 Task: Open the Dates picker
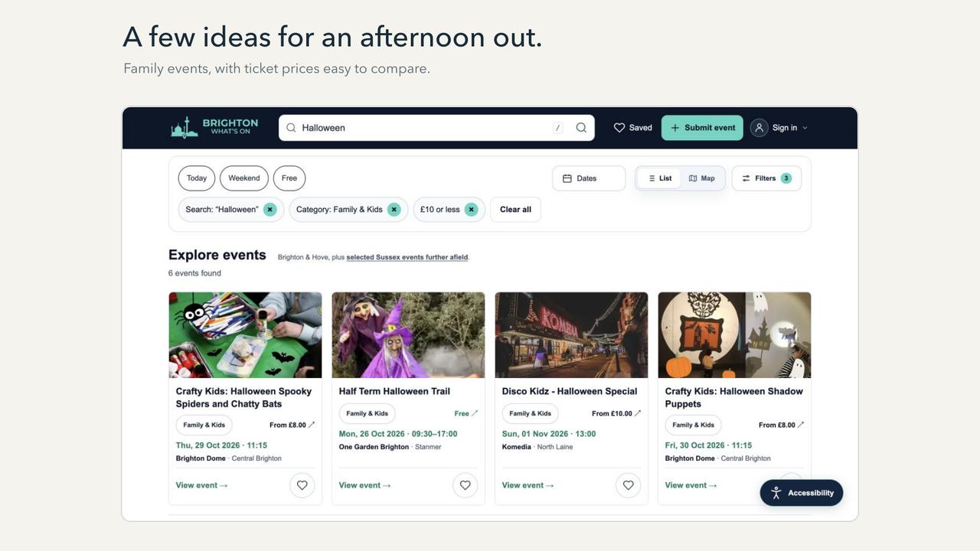tap(589, 178)
